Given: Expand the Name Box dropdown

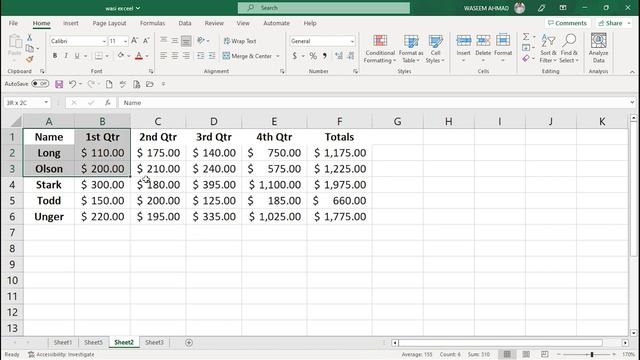Looking at the screenshot, I should [x=46, y=102].
